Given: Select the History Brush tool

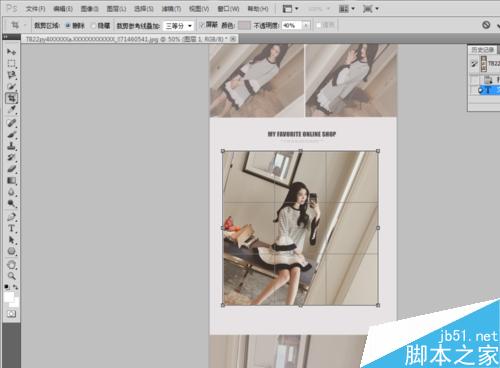Looking at the screenshot, I should 11,157.
